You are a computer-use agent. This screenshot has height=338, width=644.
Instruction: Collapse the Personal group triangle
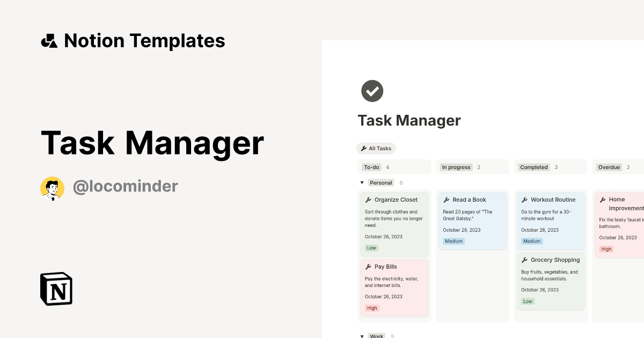tap(362, 182)
